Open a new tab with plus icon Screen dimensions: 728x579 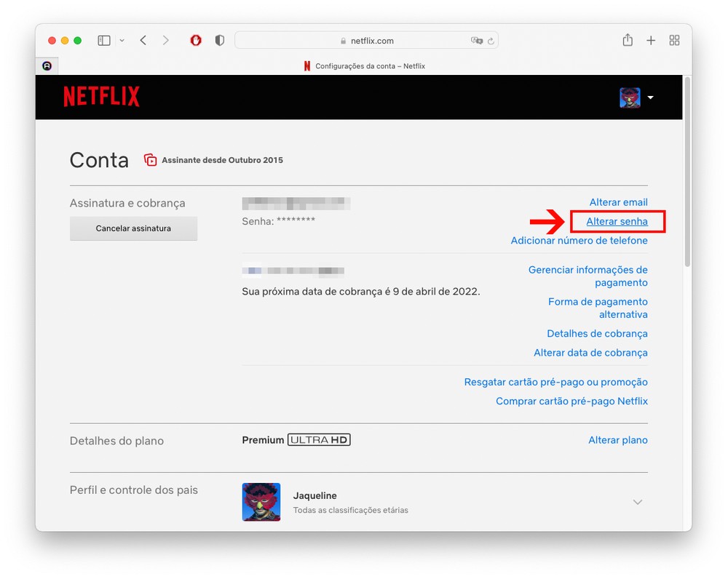[x=651, y=41]
